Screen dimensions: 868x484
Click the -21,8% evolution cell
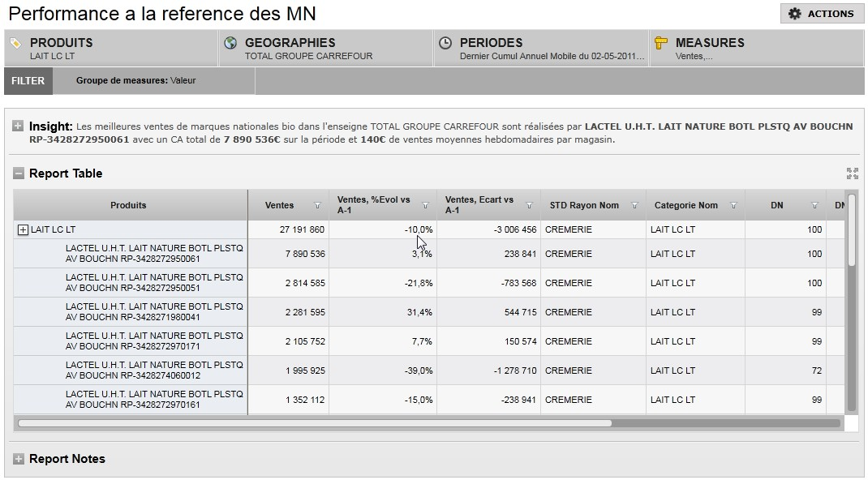point(383,283)
